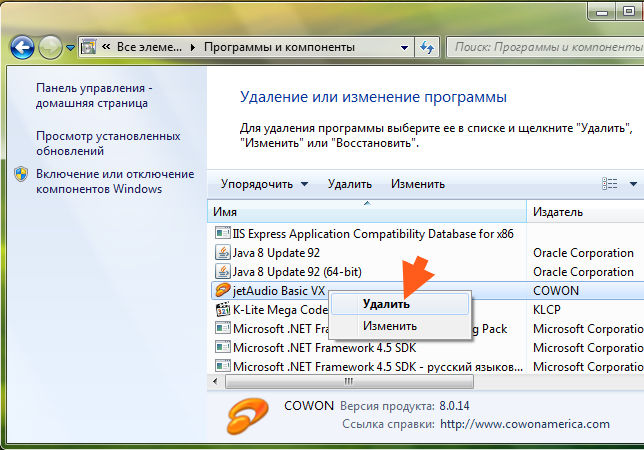The width and height of the screenshot is (644, 450).
Task: Maximize the Control Panel window
Action: click(x=629, y=12)
